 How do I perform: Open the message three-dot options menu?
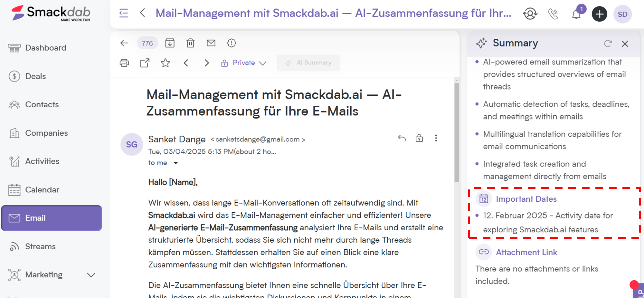point(436,138)
